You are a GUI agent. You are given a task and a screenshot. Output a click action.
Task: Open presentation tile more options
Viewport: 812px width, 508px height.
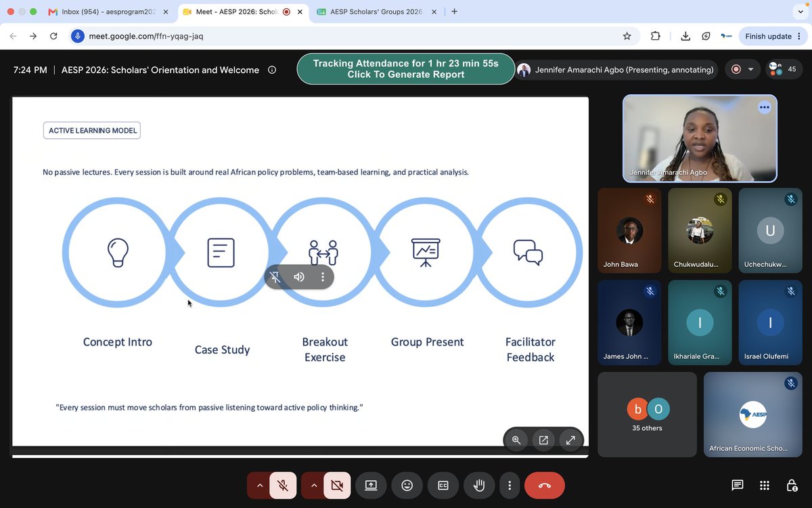(323, 276)
